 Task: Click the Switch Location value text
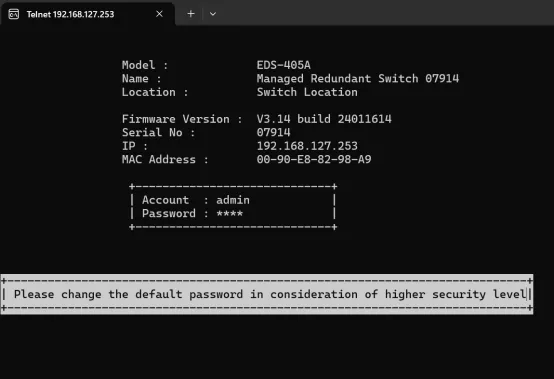(x=307, y=92)
